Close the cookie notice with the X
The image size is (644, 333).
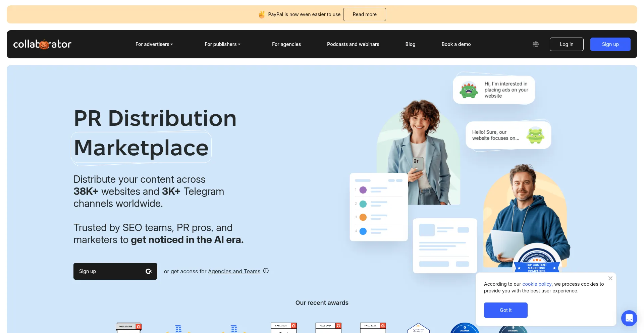tap(610, 278)
